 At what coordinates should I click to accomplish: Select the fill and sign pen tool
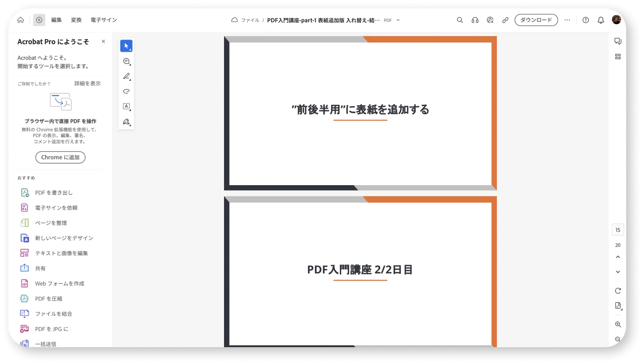tap(126, 122)
